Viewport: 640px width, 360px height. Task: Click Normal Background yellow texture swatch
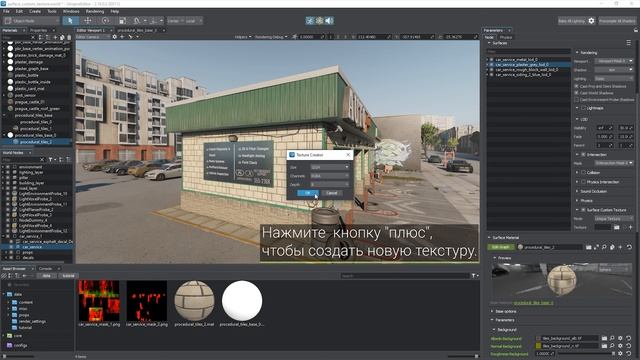[538, 346]
